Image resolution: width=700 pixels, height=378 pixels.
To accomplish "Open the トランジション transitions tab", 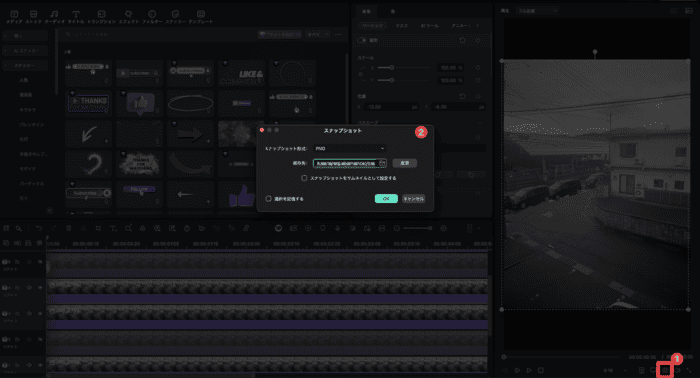I will (101, 17).
